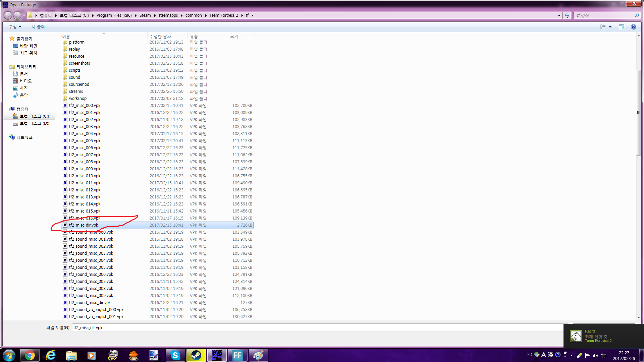This screenshot has height=362, width=644.
Task: Open Google Chrome from the taskbar
Action: [30, 355]
